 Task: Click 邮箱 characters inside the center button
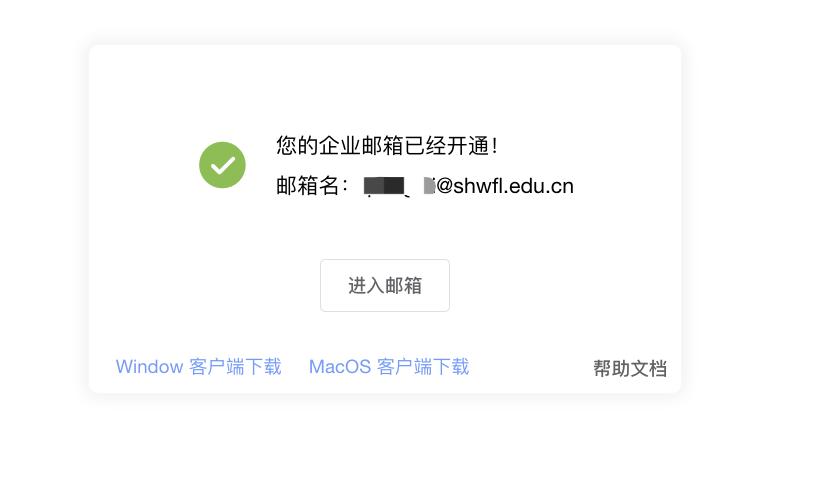403,286
